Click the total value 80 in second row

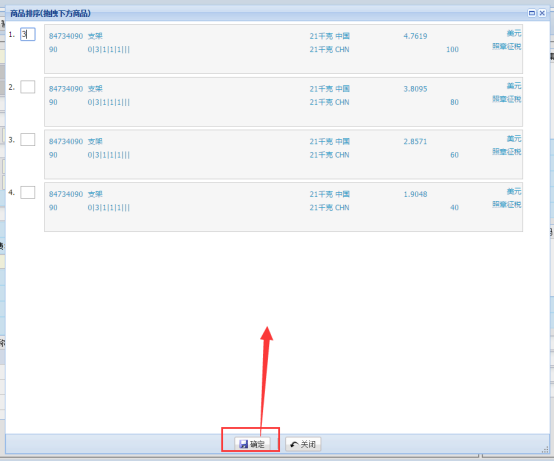coord(454,102)
